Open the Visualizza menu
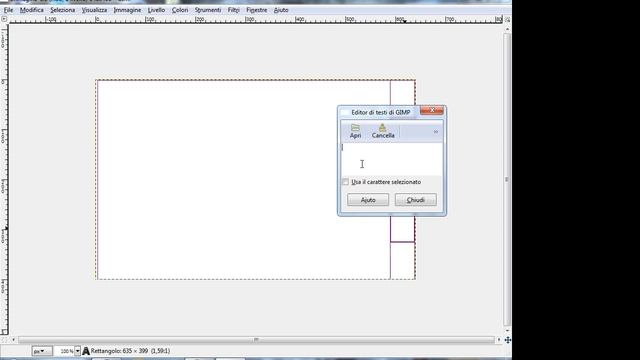Image resolution: width=640 pixels, height=360 pixels. [x=94, y=10]
